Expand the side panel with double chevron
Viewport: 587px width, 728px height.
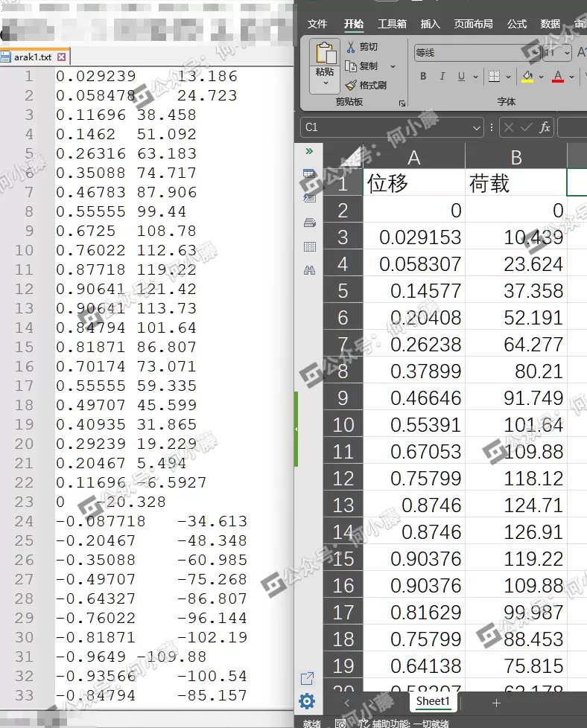309,151
